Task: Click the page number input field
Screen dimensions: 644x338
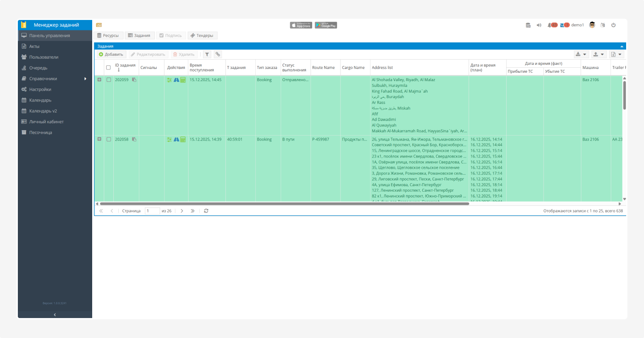Action: pyautogui.click(x=152, y=211)
